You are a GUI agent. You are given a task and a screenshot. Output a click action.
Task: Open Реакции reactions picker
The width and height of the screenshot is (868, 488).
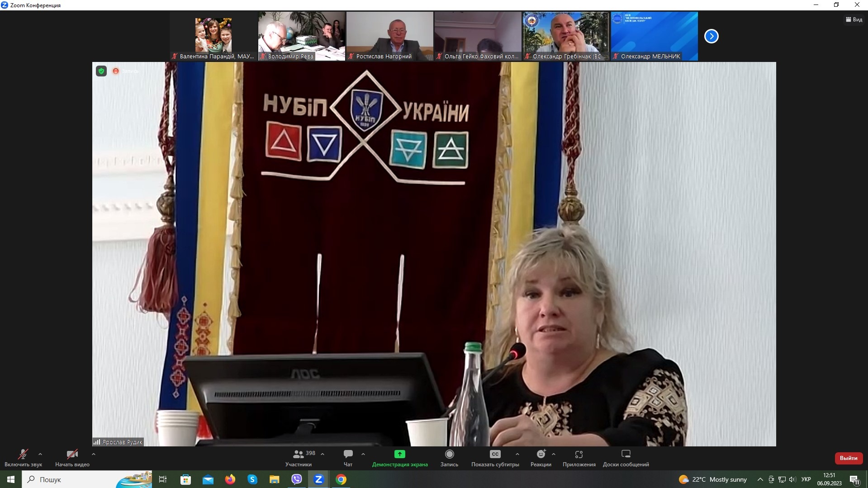click(x=541, y=458)
